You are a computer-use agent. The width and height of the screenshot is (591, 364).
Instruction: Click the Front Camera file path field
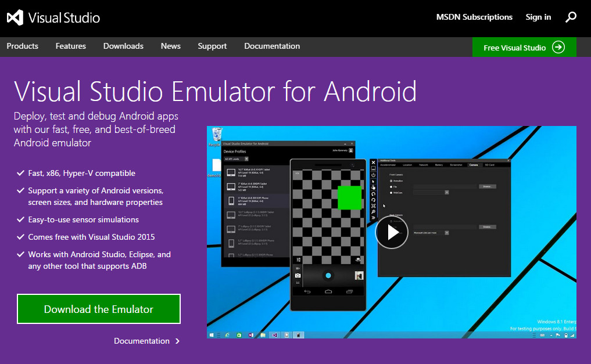tap(445, 187)
